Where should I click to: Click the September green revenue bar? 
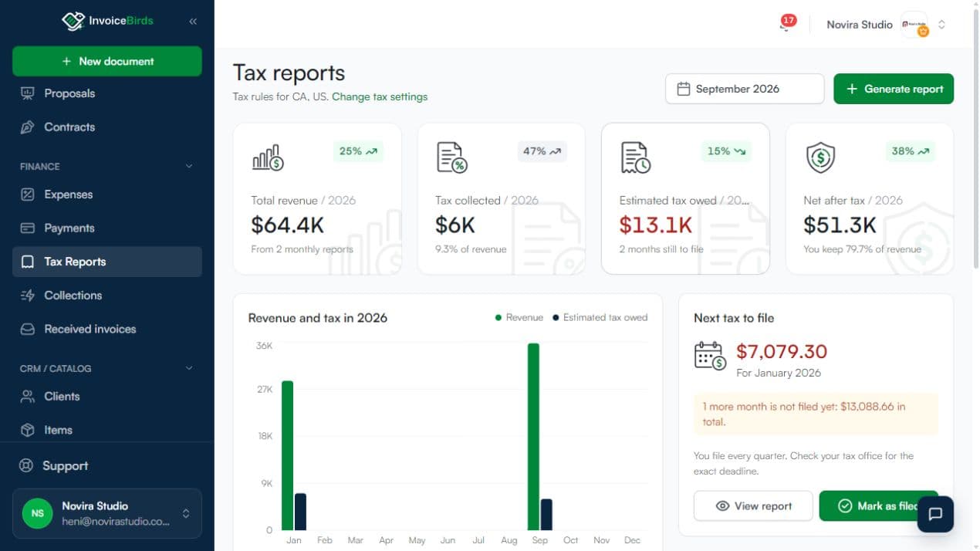[x=533, y=437]
